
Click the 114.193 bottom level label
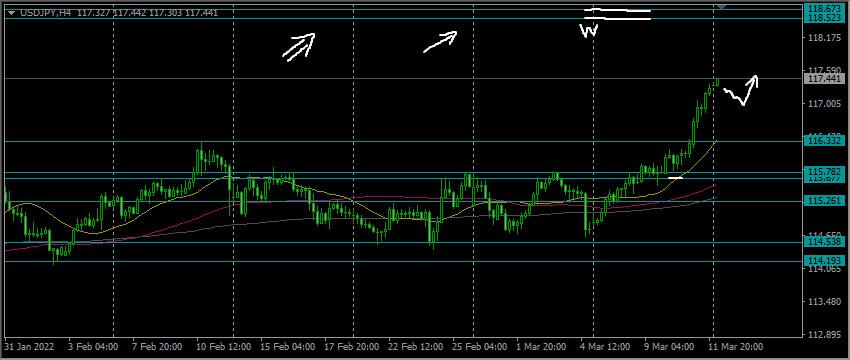click(824, 261)
